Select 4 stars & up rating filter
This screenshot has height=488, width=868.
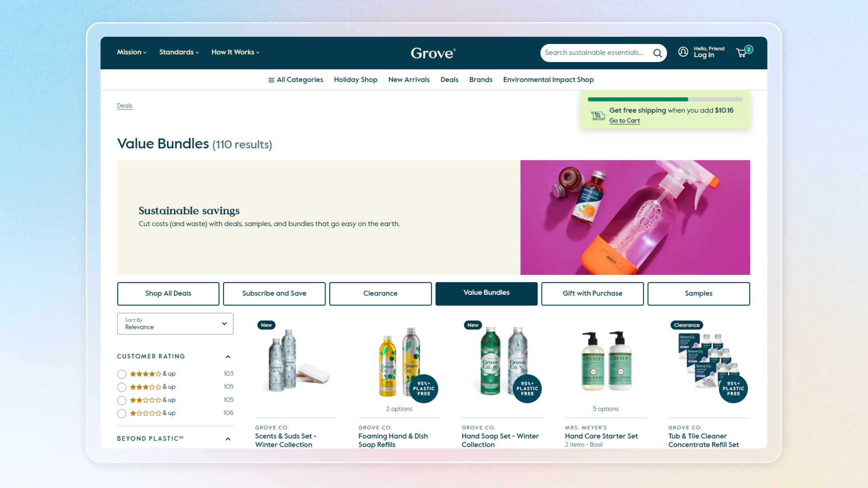pyautogui.click(x=121, y=374)
